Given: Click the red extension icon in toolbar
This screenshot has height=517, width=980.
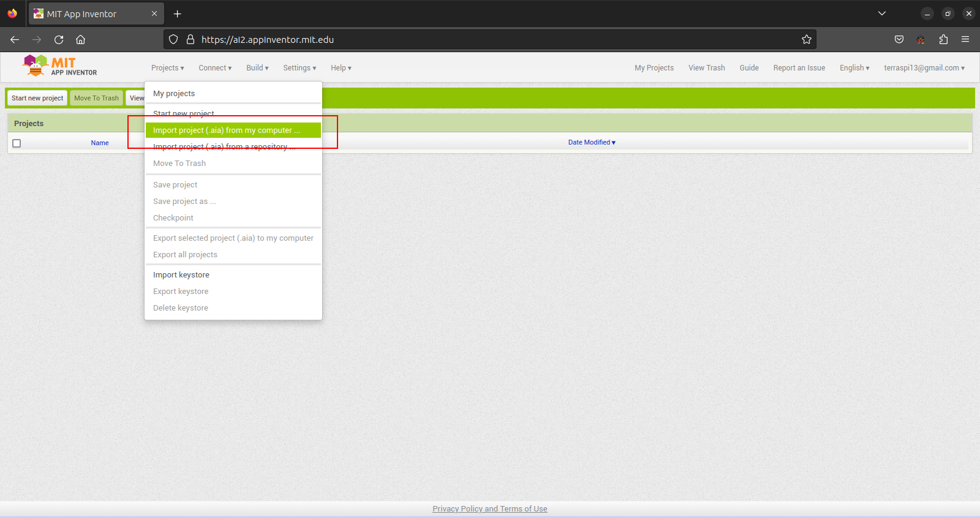Looking at the screenshot, I should point(921,40).
